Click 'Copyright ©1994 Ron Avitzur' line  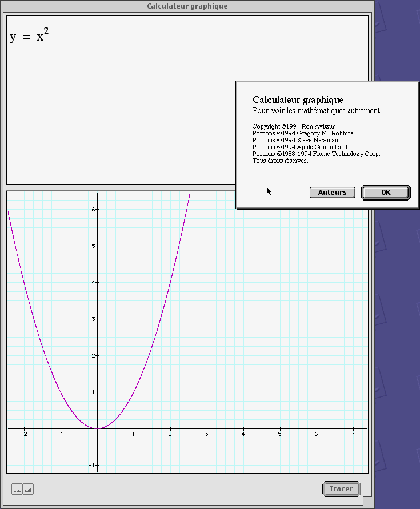point(293,126)
